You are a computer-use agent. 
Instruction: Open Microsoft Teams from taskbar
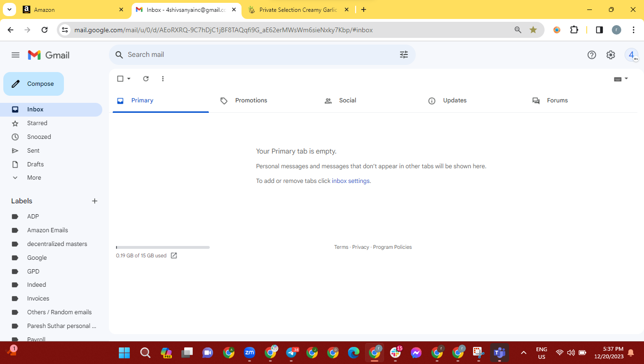pyautogui.click(x=500, y=353)
